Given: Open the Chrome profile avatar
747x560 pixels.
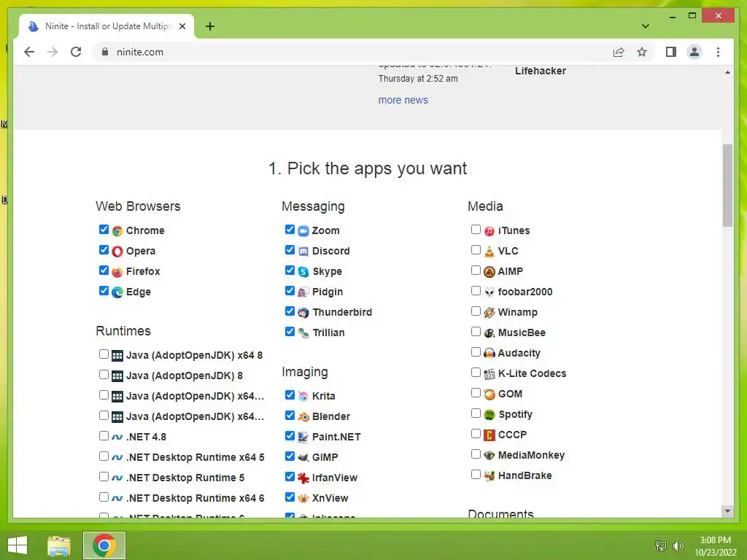Looking at the screenshot, I should (694, 52).
